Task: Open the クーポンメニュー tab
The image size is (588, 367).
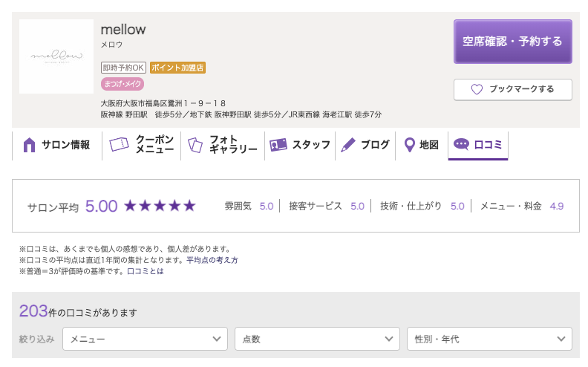Action: pyautogui.click(x=141, y=146)
